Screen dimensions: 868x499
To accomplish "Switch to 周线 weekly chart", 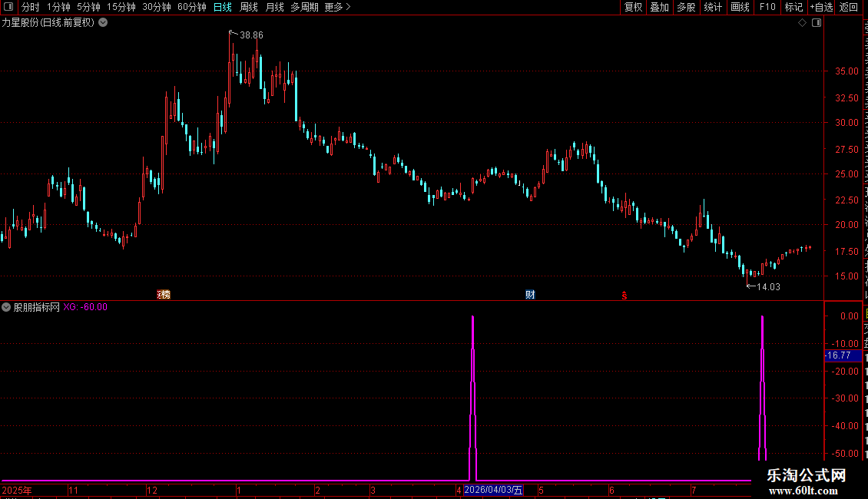I will click(249, 7).
